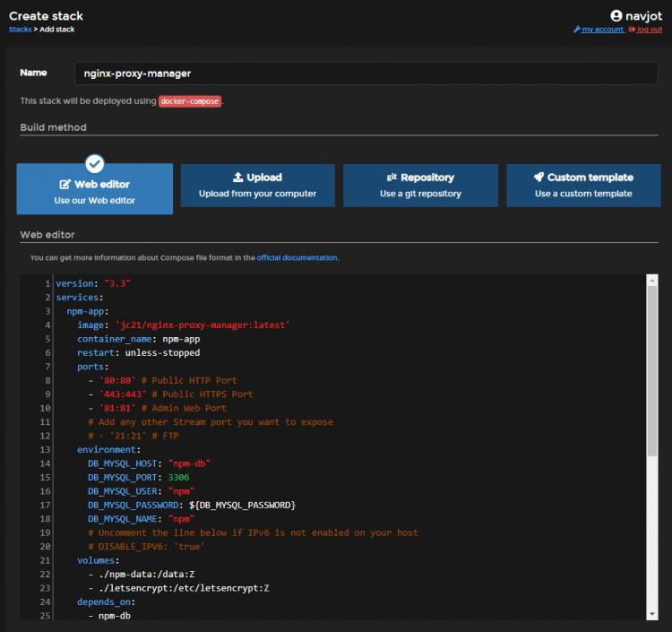Select the Web editor build method

[x=95, y=190]
